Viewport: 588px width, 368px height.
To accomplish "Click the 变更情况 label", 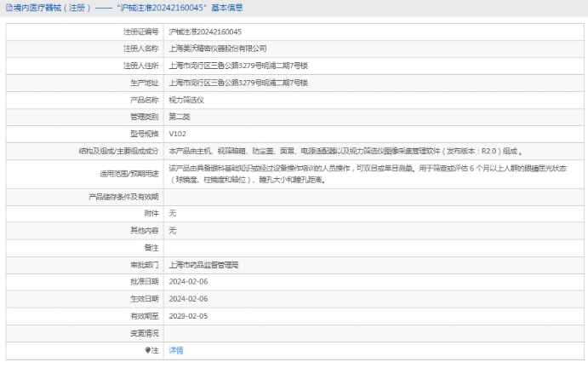I will [x=145, y=333].
